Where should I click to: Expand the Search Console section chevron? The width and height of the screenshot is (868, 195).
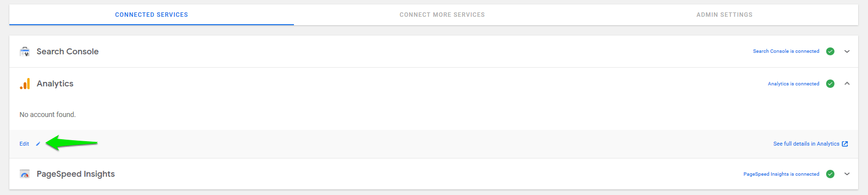[847, 51]
